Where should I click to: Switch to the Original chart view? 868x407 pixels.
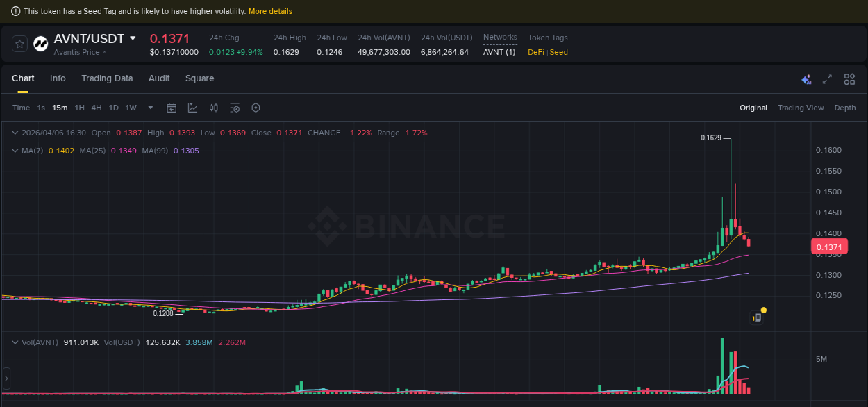pyautogui.click(x=753, y=108)
